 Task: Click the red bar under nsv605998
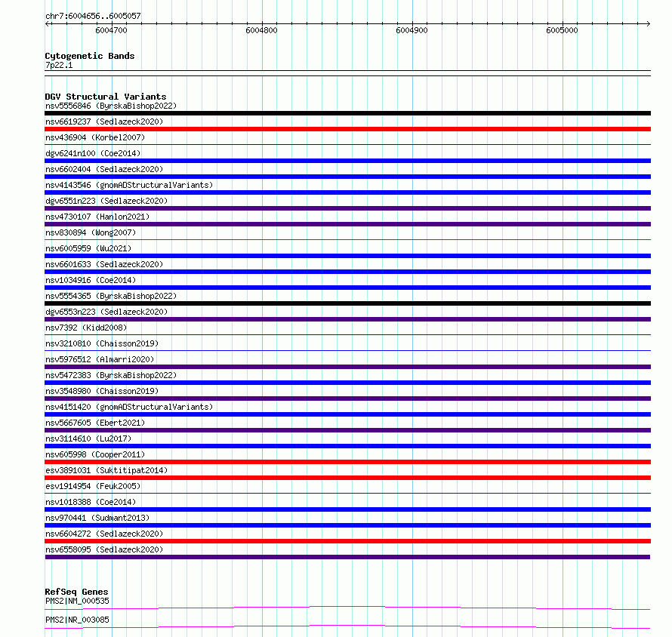[x=347, y=462]
